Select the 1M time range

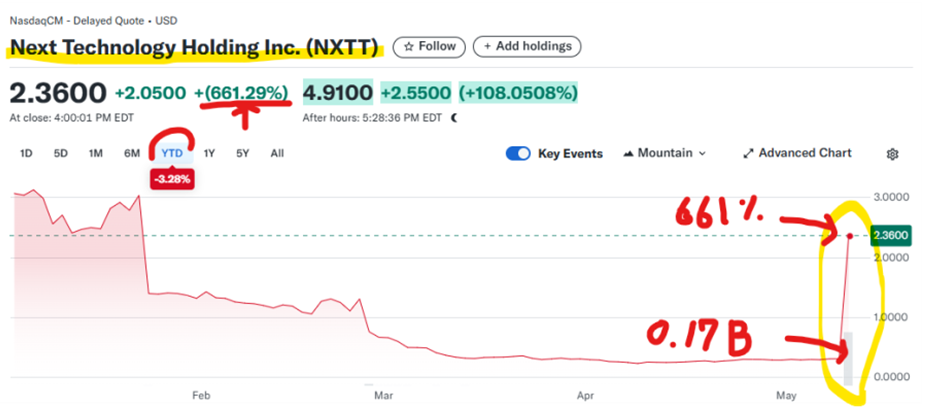[x=96, y=154]
